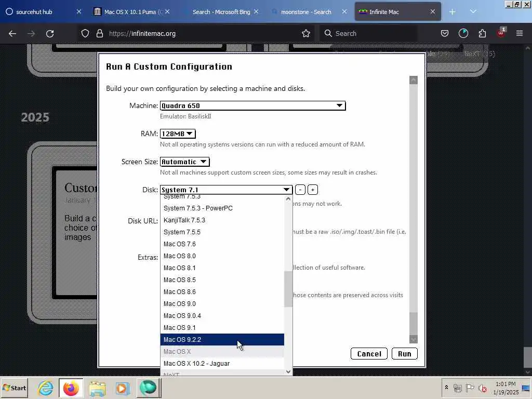View site padlock security info
The height and width of the screenshot is (399, 532).
pyautogui.click(x=99, y=34)
